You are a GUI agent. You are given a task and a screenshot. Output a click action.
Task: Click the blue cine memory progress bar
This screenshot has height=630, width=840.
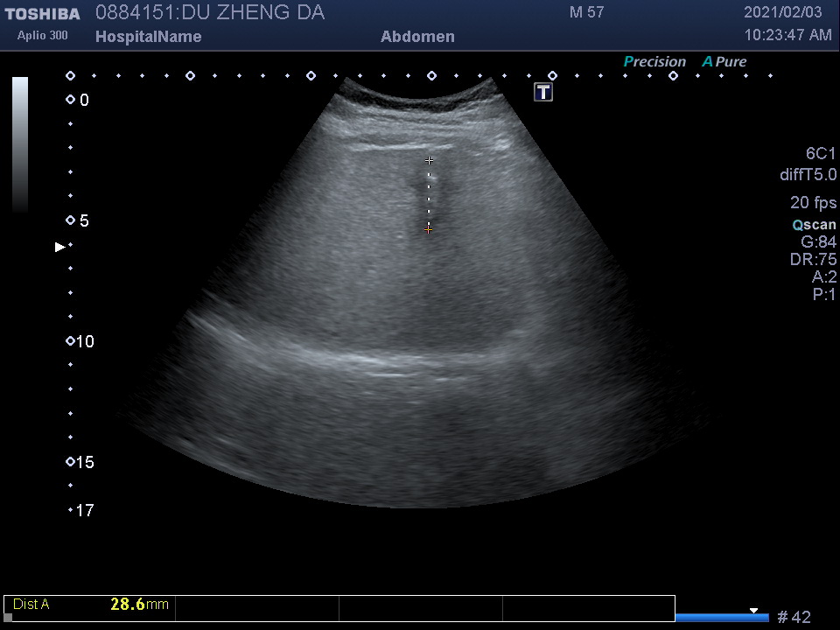[x=721, y=618]
